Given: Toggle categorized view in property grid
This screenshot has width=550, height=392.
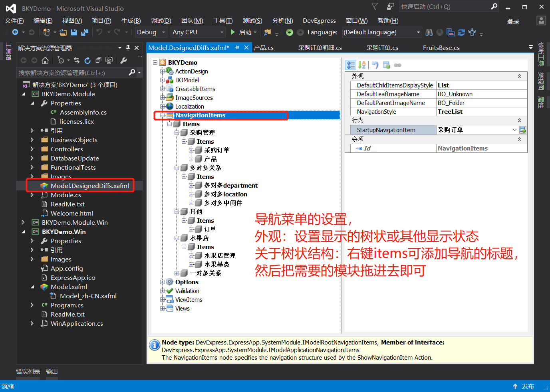Looking at the screenshot, I should tap(351, 65).
